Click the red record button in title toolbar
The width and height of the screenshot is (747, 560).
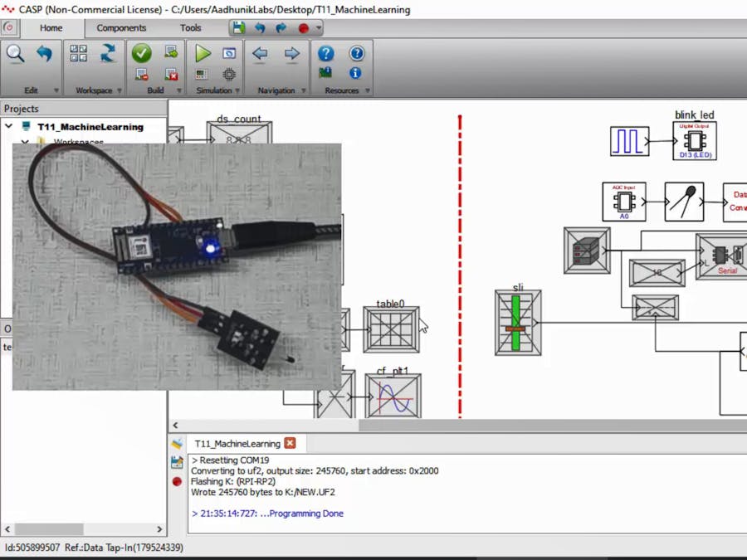tap(303, 27)
